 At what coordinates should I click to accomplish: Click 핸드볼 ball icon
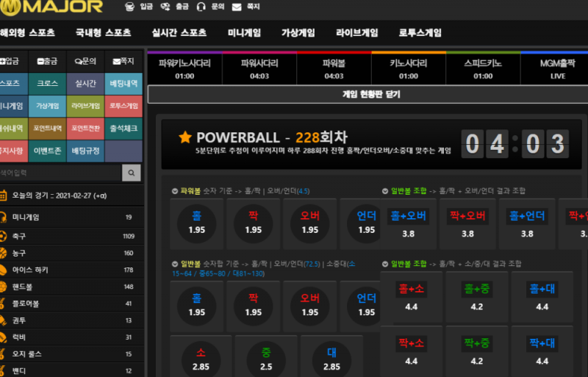pos(3,287)
